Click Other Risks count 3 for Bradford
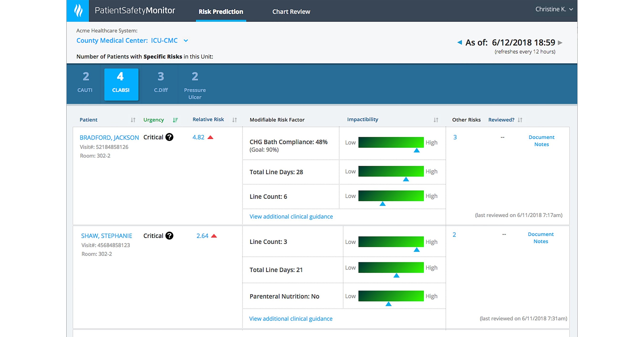Image resolution: width=644 pixels, height=337 pixels. (x=455, y=137)
